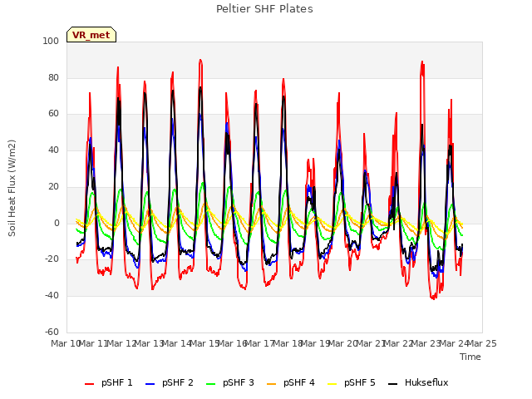Toggle the pSHF 3 legend entry

coord(230,382)
